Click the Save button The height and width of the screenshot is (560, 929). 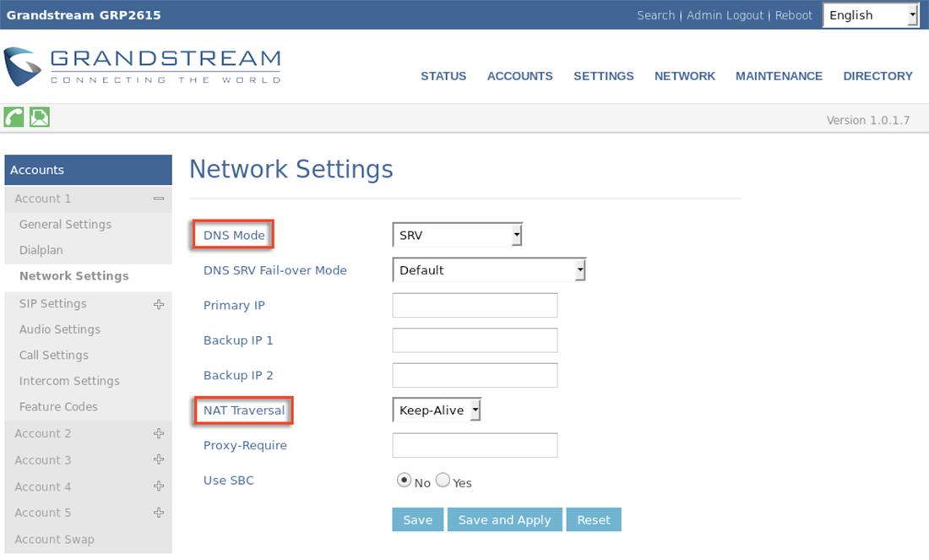point(418,519)
